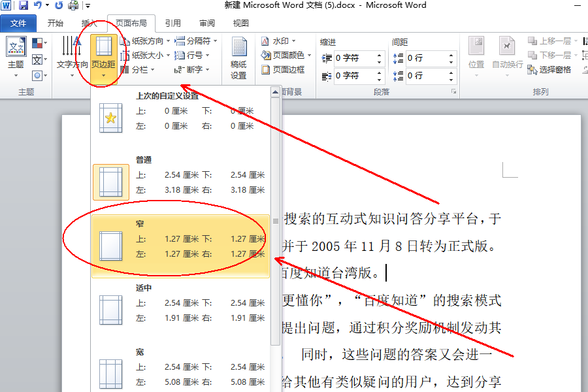This screenshot has width=588, height=392.
Task: Open theme fonts (文) icon
Action: (39, 59)
